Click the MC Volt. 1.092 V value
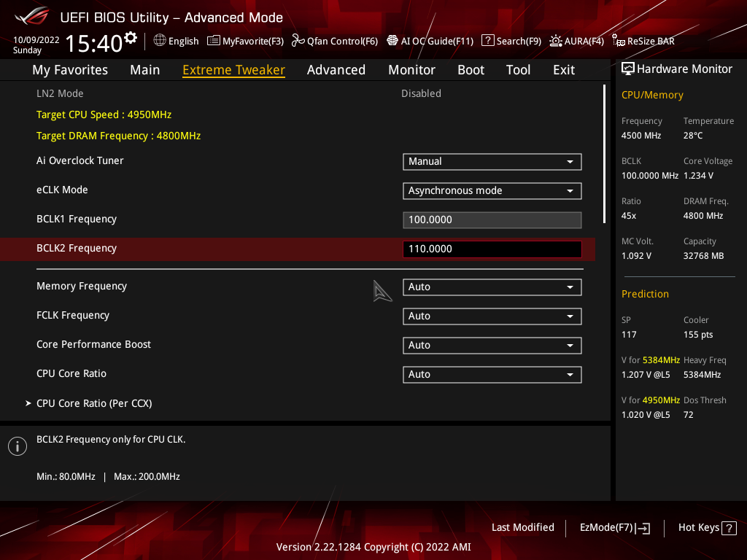This screenshot has width=747, height=560. [636, 256]
